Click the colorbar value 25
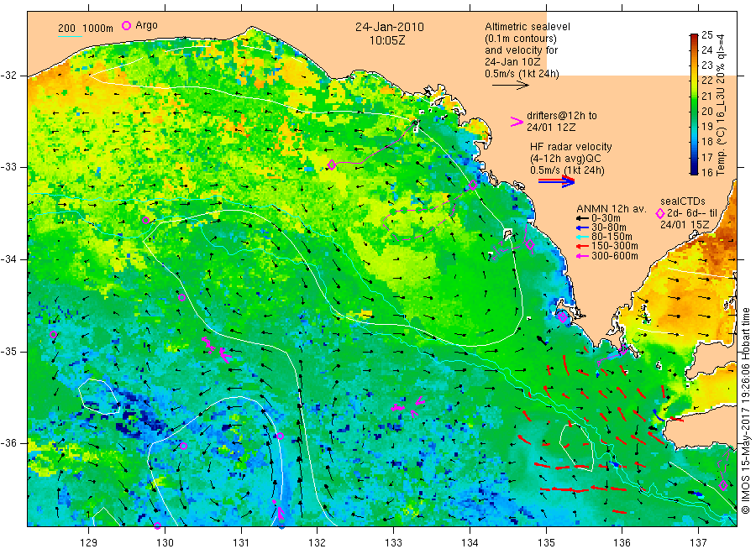This screenshot has width=756, height=554. (706, 34)
